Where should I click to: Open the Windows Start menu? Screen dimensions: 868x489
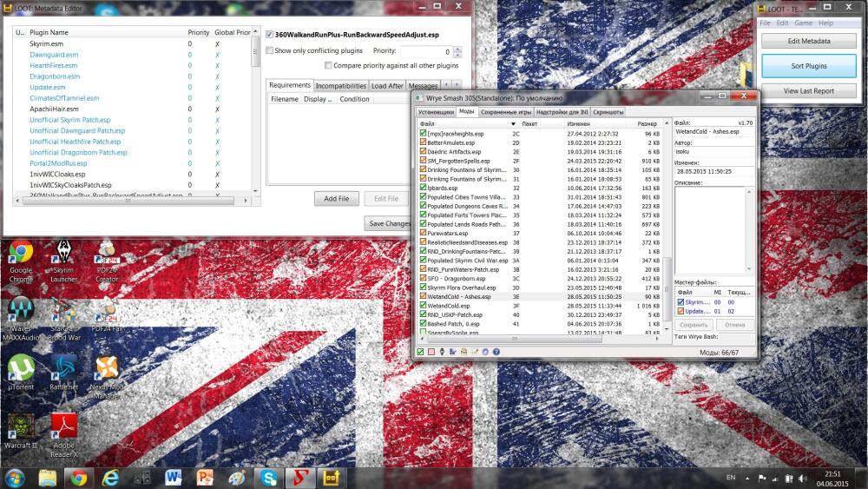click(15, 478)
